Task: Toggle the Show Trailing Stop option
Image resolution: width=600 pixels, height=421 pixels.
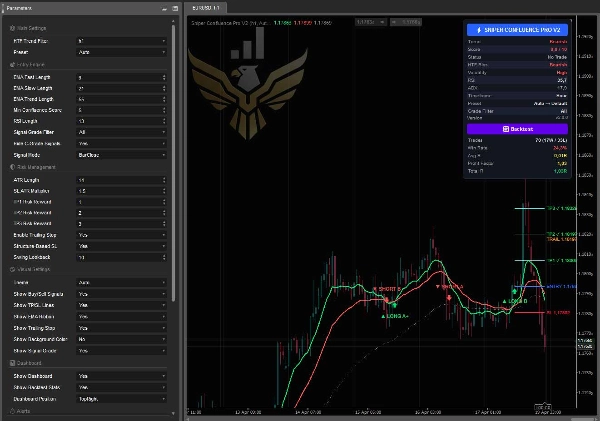Action: 121,328
